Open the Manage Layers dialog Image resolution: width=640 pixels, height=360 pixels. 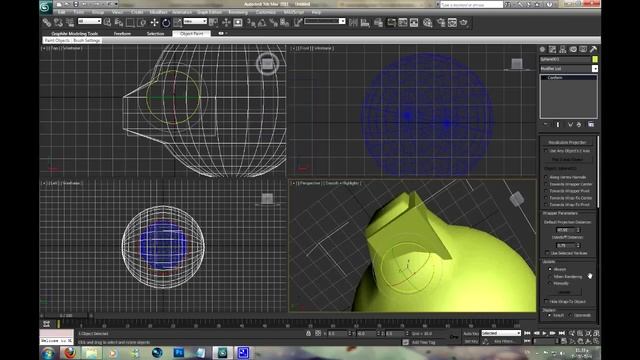[378, 22]
